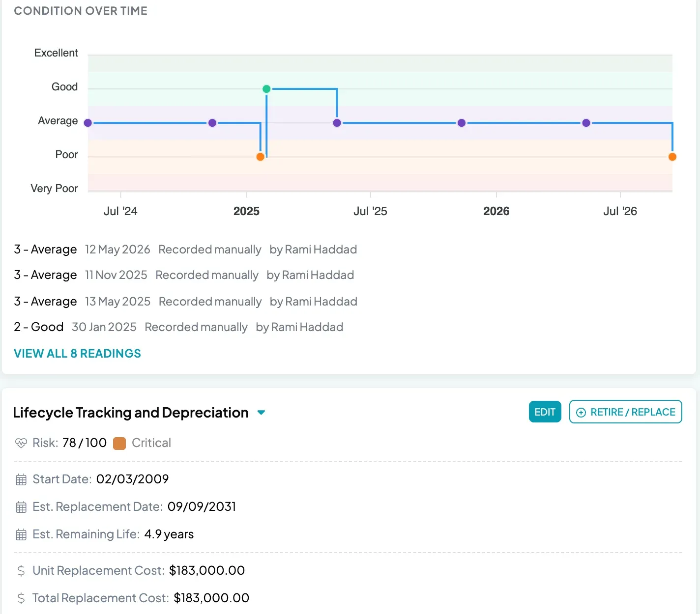
Task: Click the calendar icon beside Est. Remaining Life
Action: point(21,534)
